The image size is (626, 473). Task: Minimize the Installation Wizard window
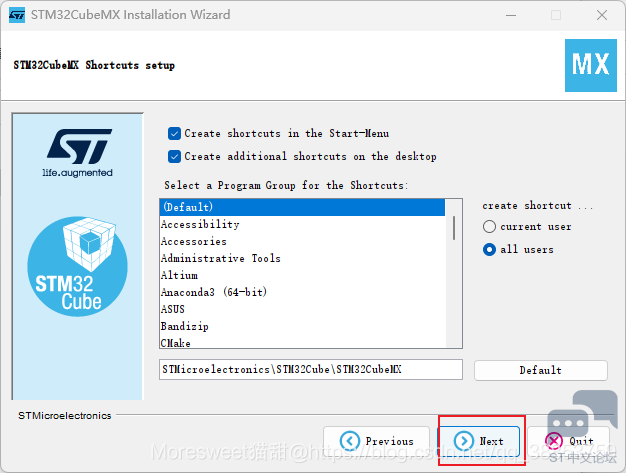(511, 16)
